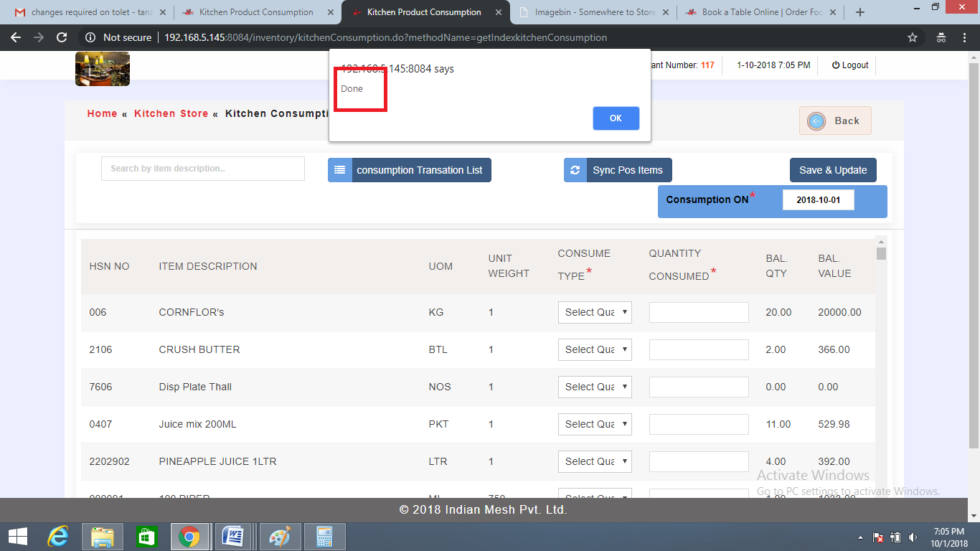Switch to first Kitchen Product Consumption tab
The image size is (980, 551).
coord(256,12)
